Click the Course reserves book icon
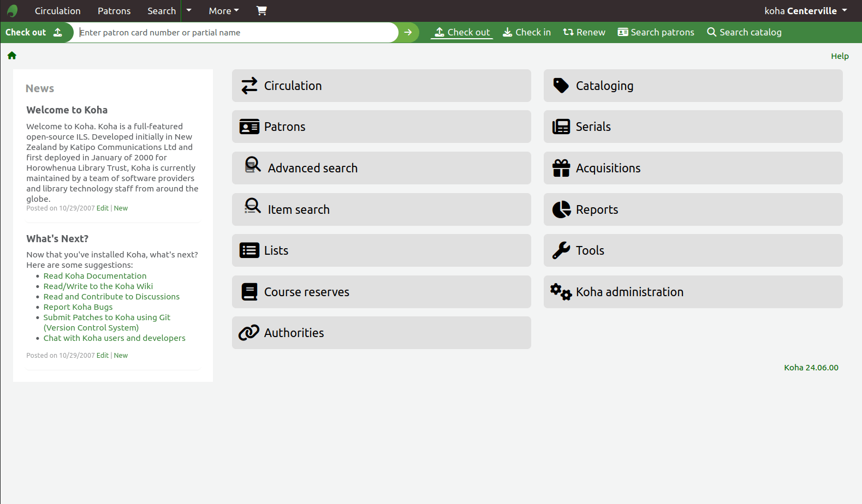This screenshot has height=504, width=862. pyautogui.click(x=249, y=292)
